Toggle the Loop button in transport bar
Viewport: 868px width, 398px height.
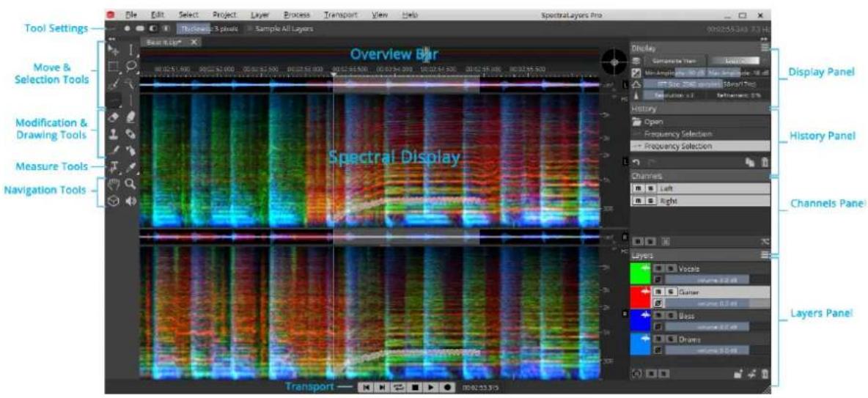click(398, 387)
